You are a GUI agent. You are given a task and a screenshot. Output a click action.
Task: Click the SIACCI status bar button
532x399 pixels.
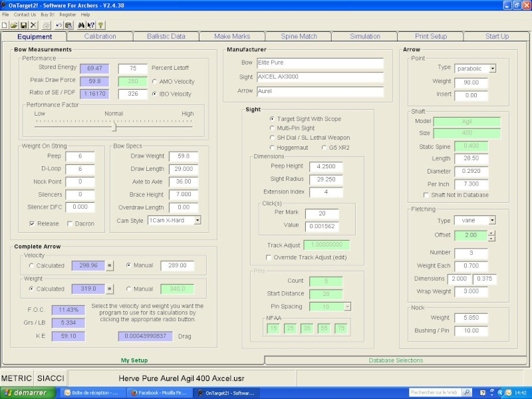coord(51,378)
